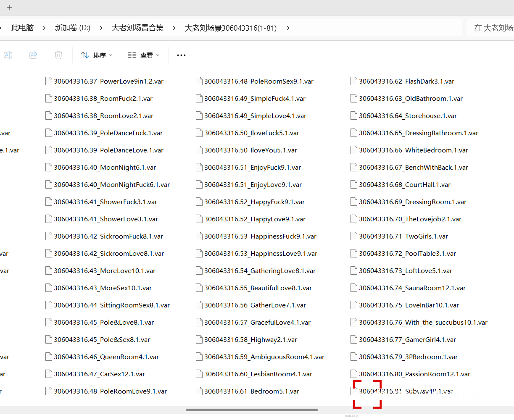This screenshot has height=420, width=514.
Task: Select file icon of 43_MoreLove10.1.var
Action: tap(49, 270)
